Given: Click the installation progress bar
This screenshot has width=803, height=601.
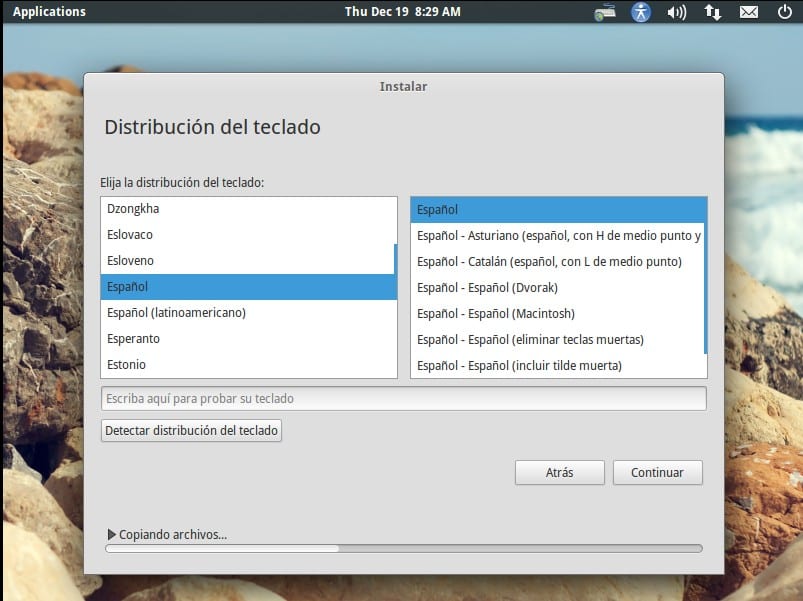Looking at the screenshot, I should point(402,548).
